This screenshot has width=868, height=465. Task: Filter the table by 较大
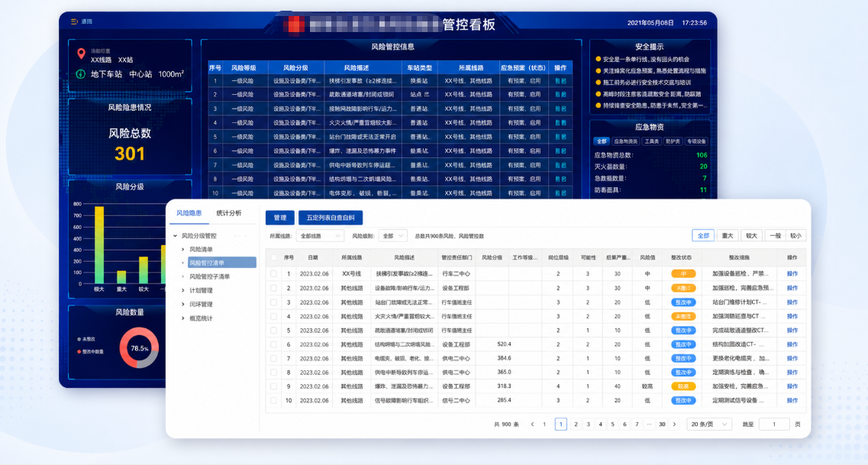click(x=751, y=236)
